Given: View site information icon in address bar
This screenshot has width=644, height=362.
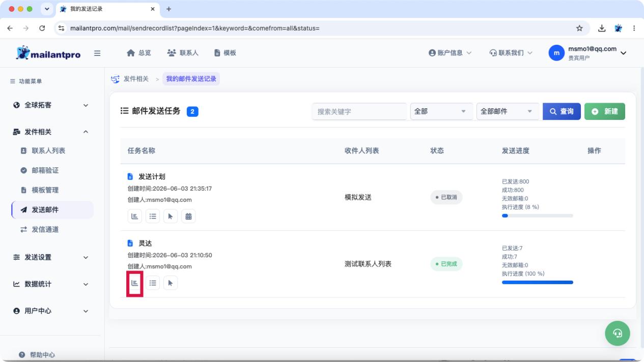Looking at the screenshot, I should [x=62, y=28].
